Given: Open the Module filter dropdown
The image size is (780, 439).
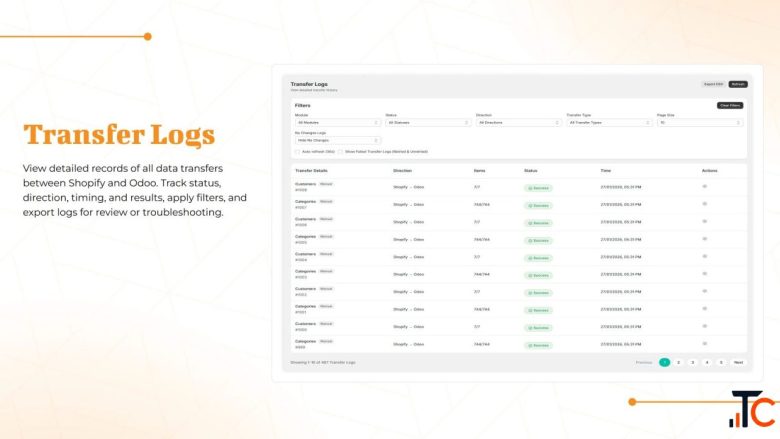Looking at the screenshot, I should [x=338, y=122].
